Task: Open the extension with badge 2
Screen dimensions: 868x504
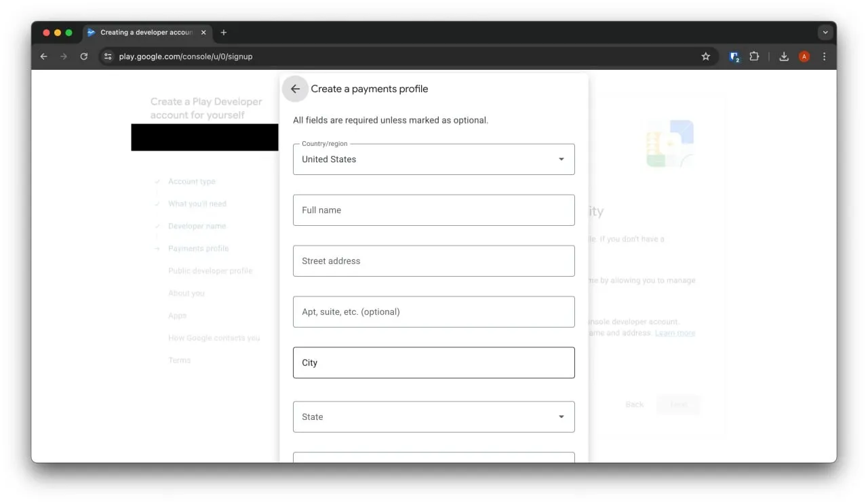Action: pos(734,57)
